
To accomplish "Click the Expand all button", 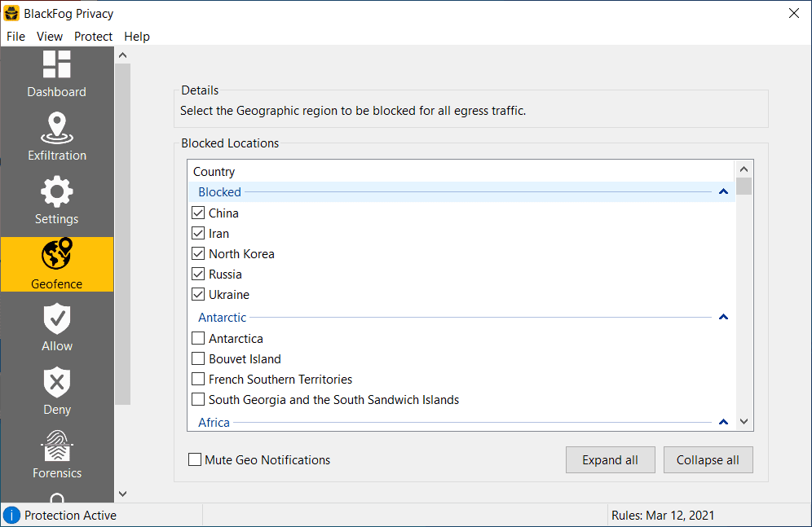I will click(x=610, y=460).
